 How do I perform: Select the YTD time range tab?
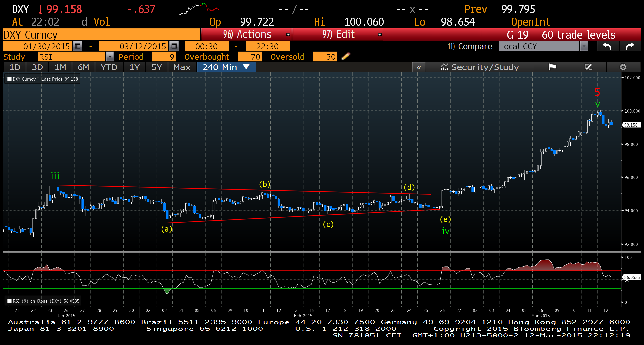109,67
